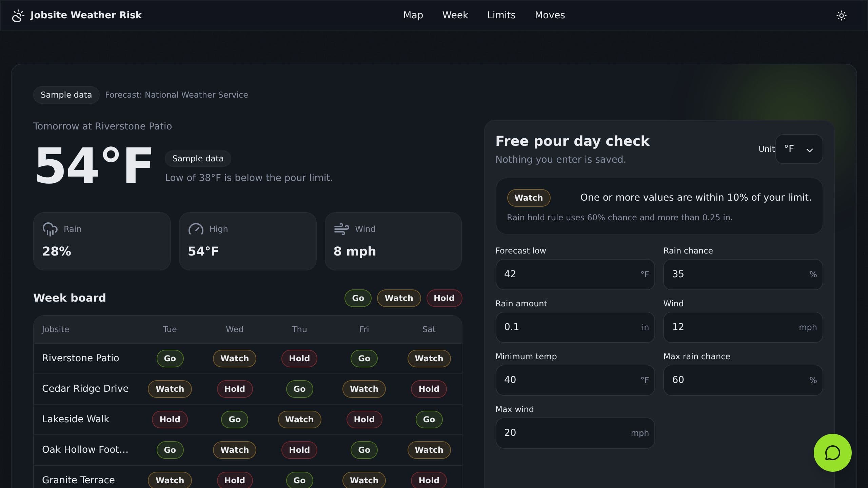
Task: Edit the Minimum temp field
Action: pos(575,380)
